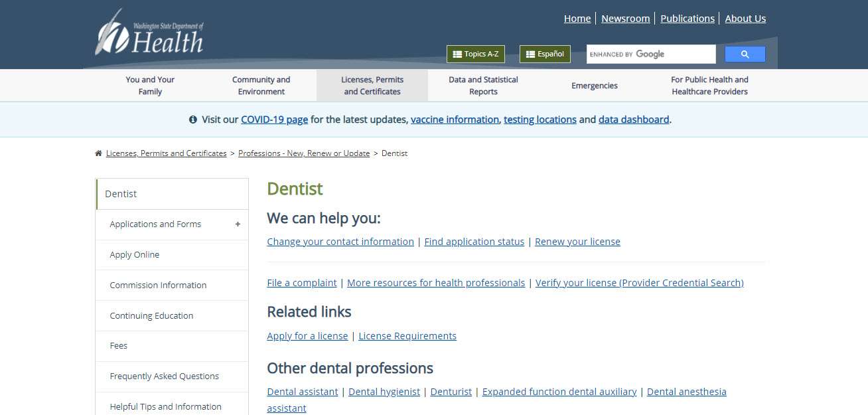Viewport: 868px width, 415px height.
Task: Open the Data and Statistical Reports menu
Action: 483,85
